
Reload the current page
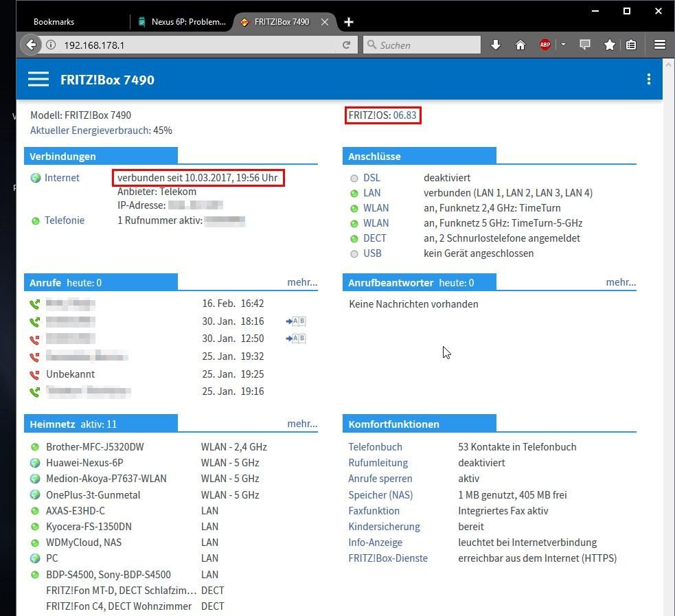tap(347, 45)
